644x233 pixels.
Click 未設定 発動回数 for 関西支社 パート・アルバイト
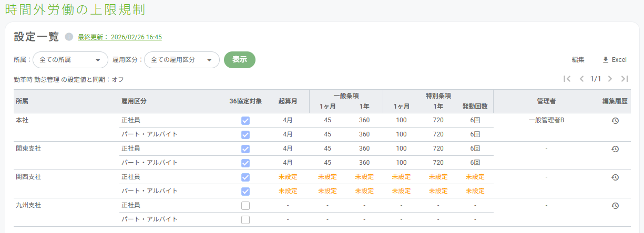tap(475, 191)
